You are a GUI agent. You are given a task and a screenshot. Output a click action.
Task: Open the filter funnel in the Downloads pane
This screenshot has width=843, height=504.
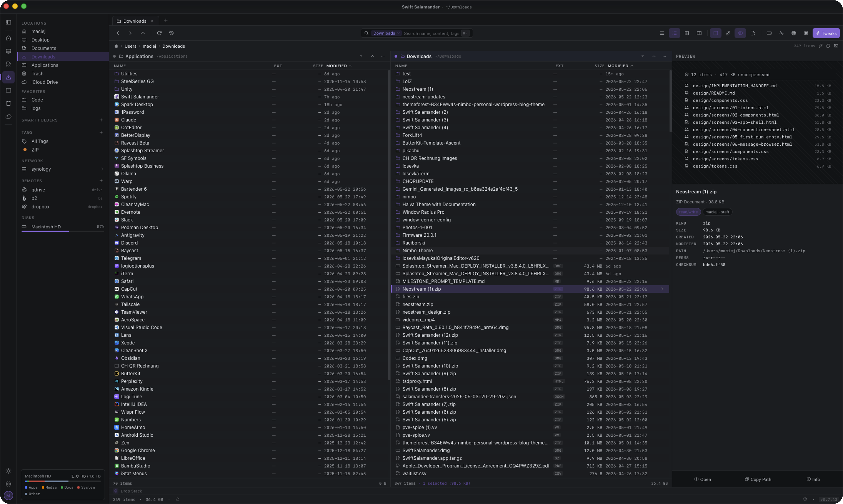click(643, 56)
